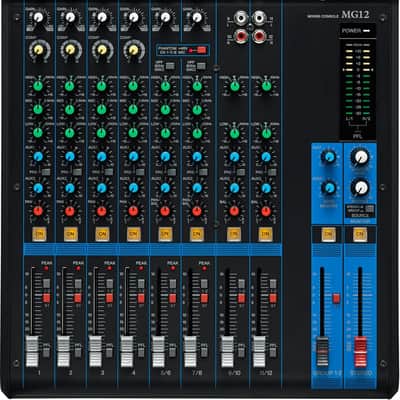Image resolution: width=400 pixels, height=400 pixels.
Task: Click the channel 7/8 white fader cap
Action: click(x=190, y=351)
